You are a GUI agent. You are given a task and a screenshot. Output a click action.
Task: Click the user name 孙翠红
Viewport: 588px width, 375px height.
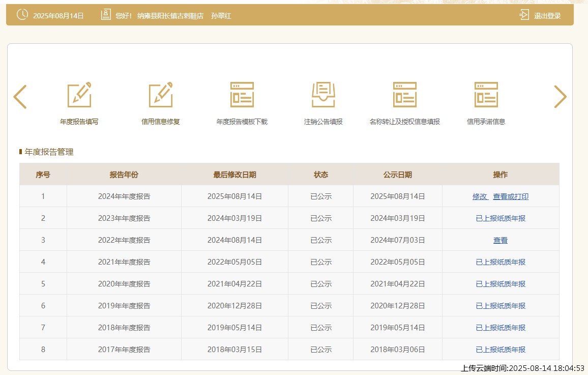pos(221,16)
